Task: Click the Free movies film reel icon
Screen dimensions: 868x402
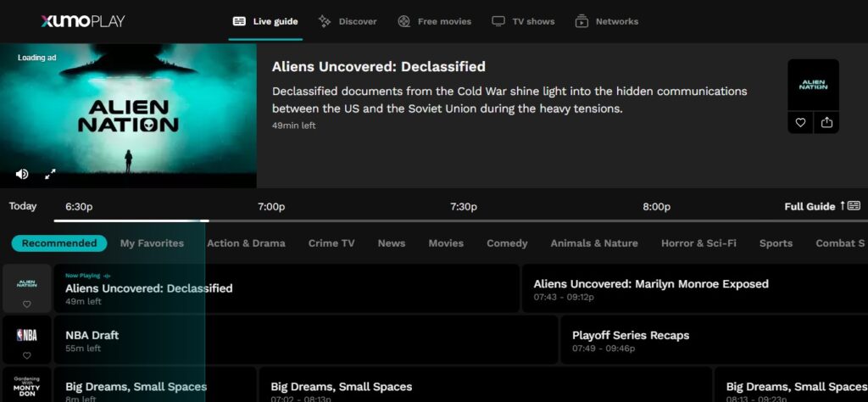Action: tap(404, 21)
